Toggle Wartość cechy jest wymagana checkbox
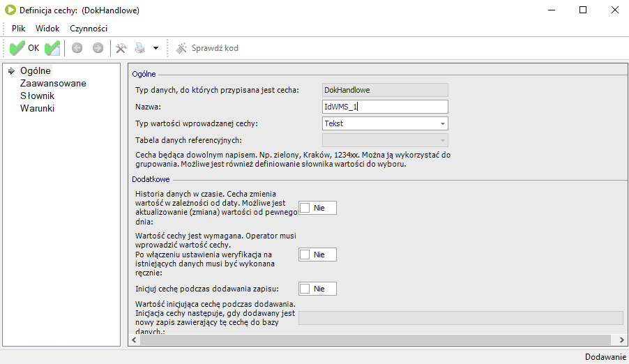 305,255
